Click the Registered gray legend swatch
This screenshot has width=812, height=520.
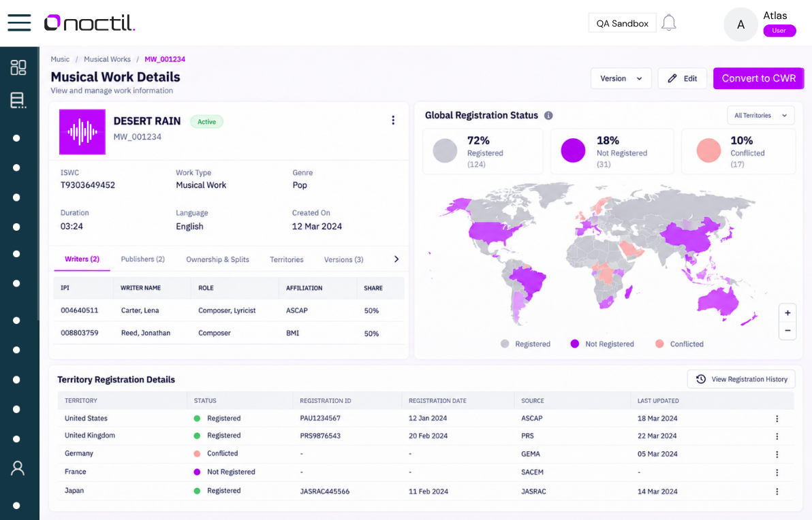pos(505,344)
